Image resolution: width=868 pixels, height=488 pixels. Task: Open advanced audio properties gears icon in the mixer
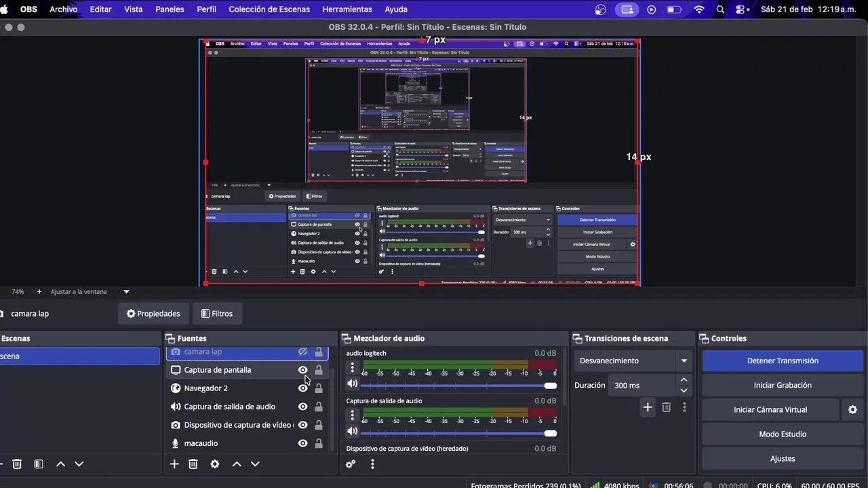coord(351,464)
